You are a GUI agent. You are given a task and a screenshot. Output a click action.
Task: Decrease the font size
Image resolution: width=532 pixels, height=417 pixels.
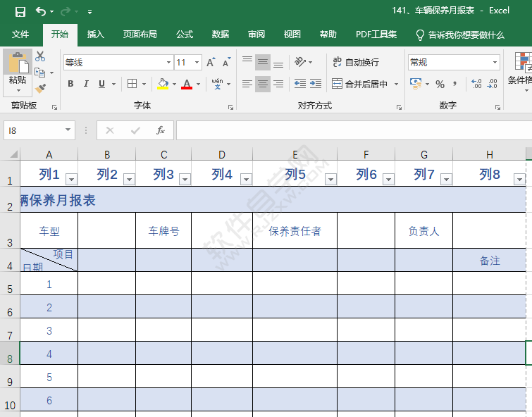click(227, 62)
